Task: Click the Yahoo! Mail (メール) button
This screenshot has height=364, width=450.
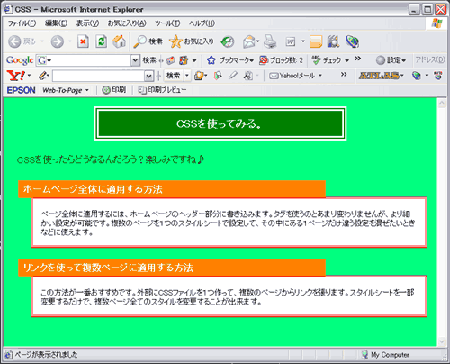Action: point(292,76)
